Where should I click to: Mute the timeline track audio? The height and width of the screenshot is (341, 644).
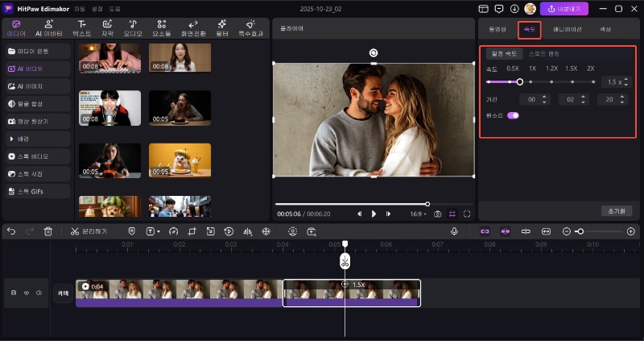[38, 293]
